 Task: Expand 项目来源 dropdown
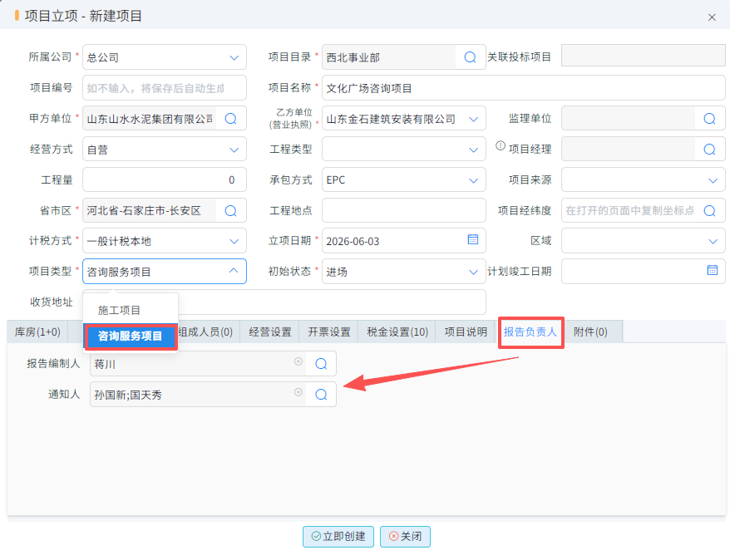tap(713, 180)
